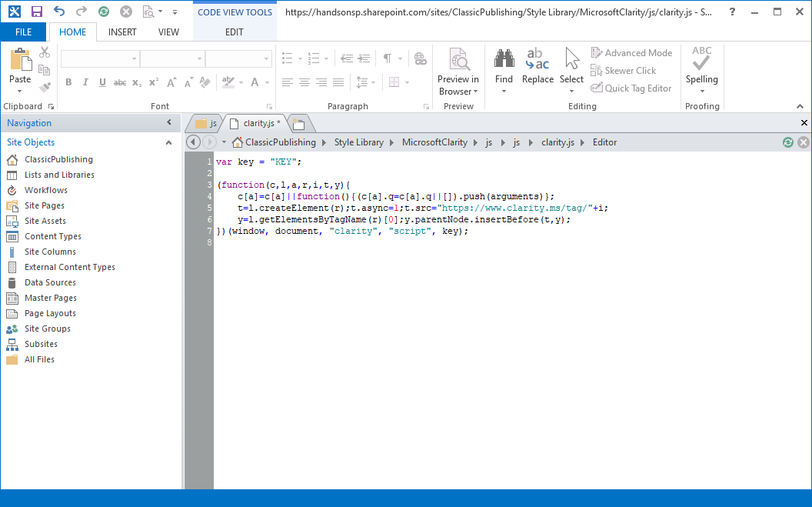The height and width of the screenshot is (507, 812).
Task: Click the bulleted list icon
Action: coord(286,58)
